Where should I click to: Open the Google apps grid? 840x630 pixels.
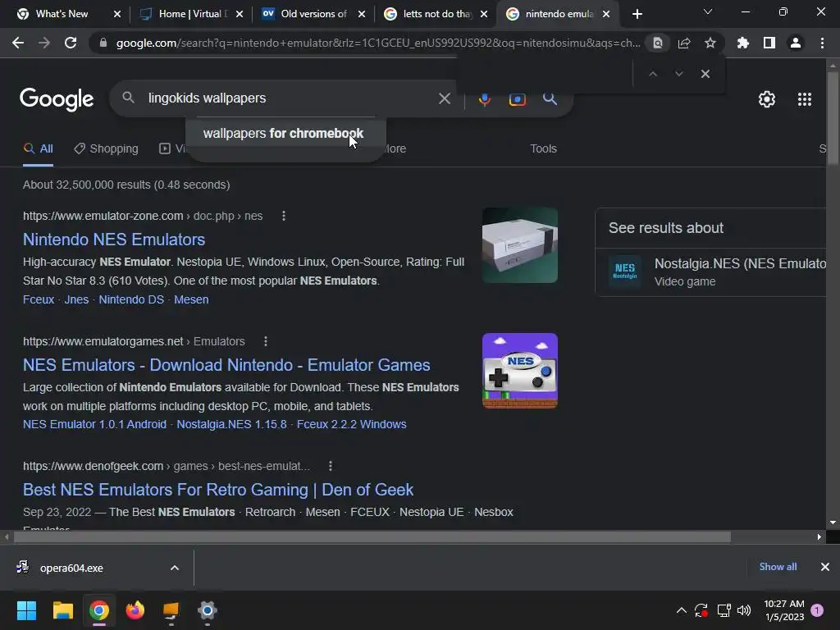(805, 99)
